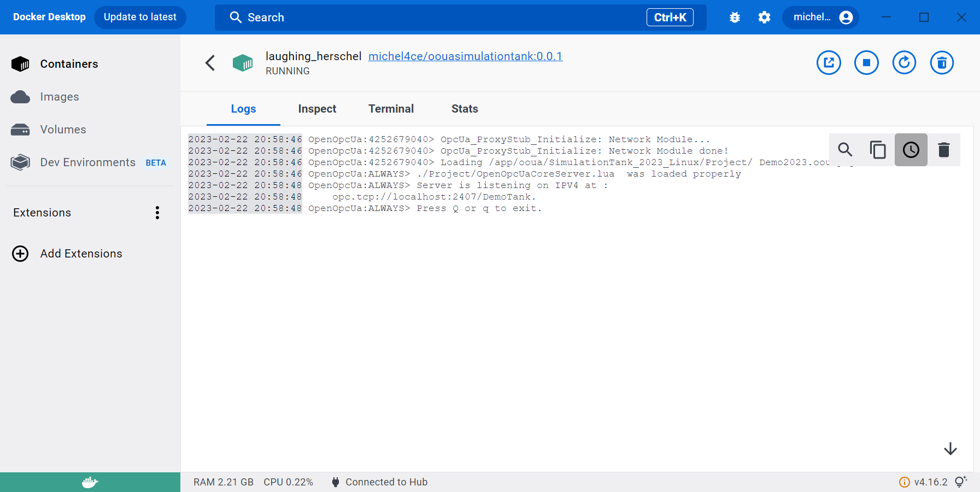Go back to containers list
The height and width of the screenshot is (492, 980).
click(210, 63)
